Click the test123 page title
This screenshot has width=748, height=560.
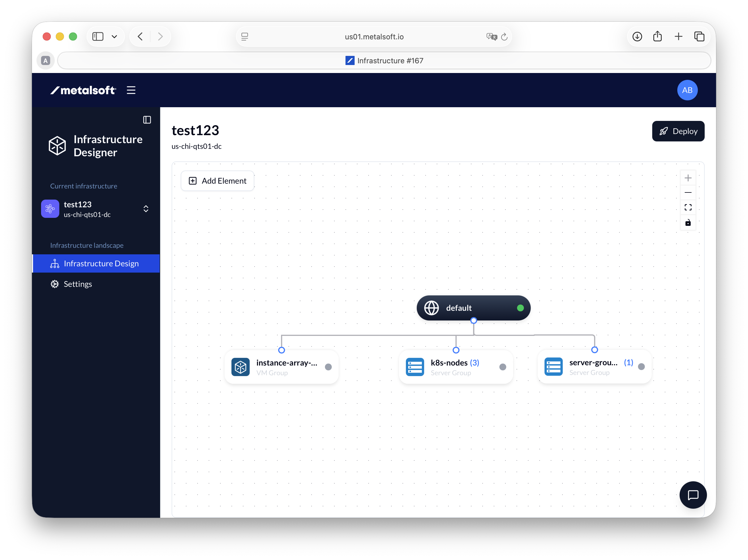[x=196, y=131]
